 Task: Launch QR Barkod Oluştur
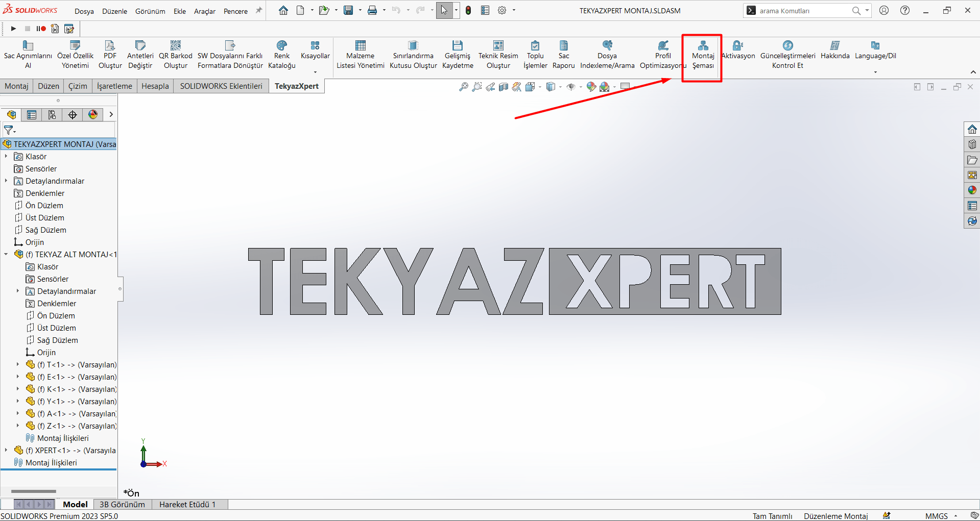pyautogui.click(x=175, y=55)
